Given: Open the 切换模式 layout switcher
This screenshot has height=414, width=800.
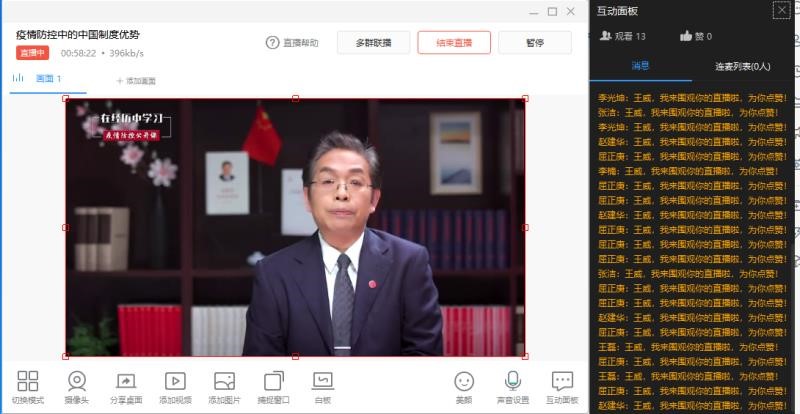Looking at the screenshot, I should click(x=28, y=382).
